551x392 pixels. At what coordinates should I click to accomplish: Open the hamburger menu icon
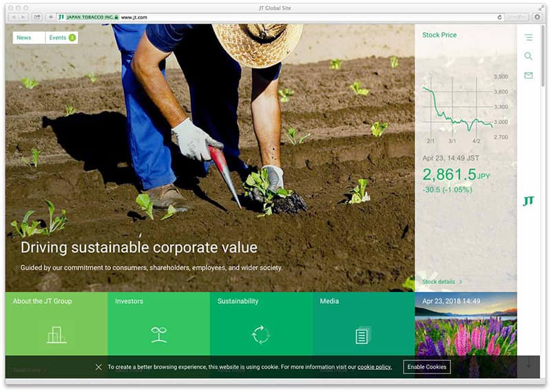point(528,37)
